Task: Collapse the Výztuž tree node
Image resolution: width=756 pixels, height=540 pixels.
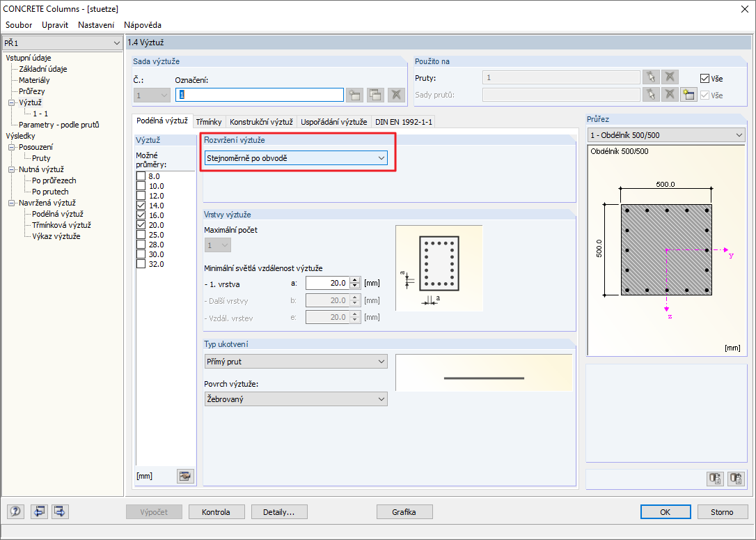Action: [12, 102]
